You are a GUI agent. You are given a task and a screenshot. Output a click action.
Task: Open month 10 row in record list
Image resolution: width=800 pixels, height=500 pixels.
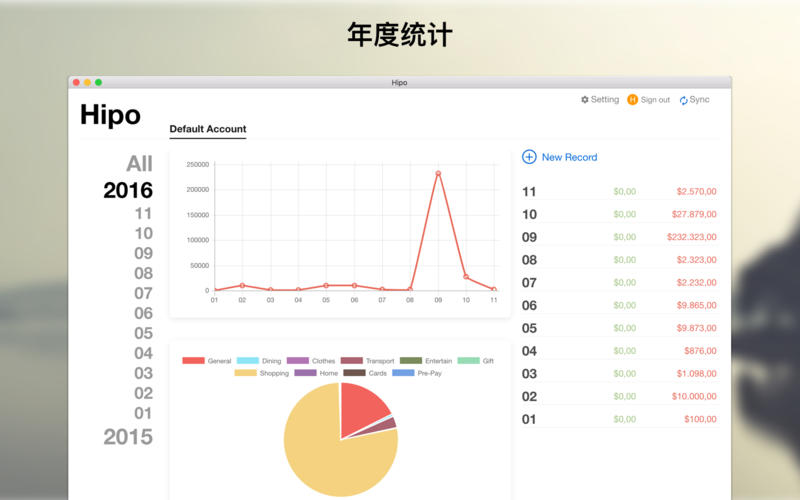pos(619,214)
